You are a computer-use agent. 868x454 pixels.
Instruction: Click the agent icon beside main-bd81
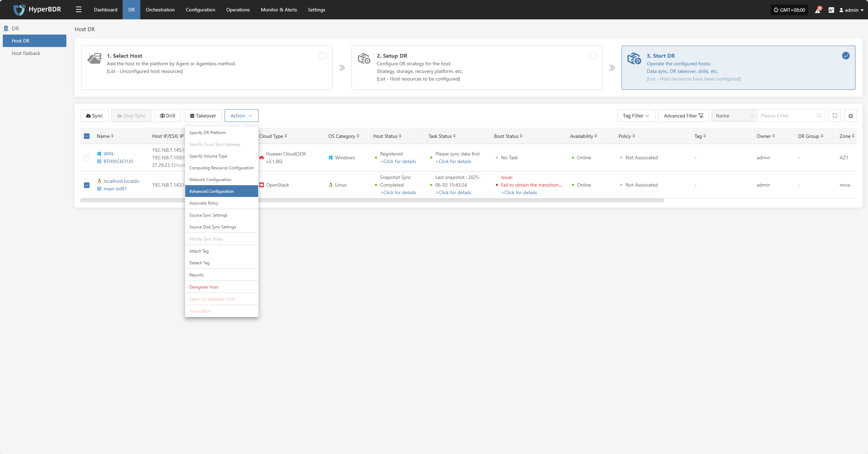(99, 189)
